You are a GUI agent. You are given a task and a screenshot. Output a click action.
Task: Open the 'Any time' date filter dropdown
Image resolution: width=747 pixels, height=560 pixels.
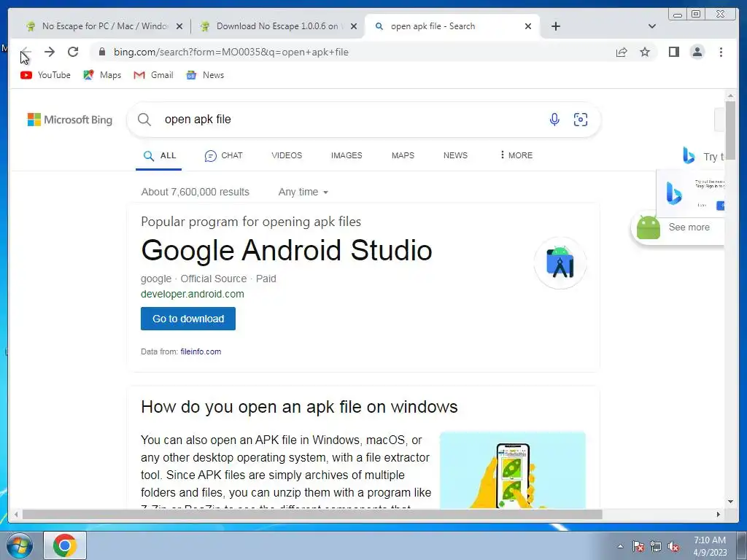click(303, 192)
